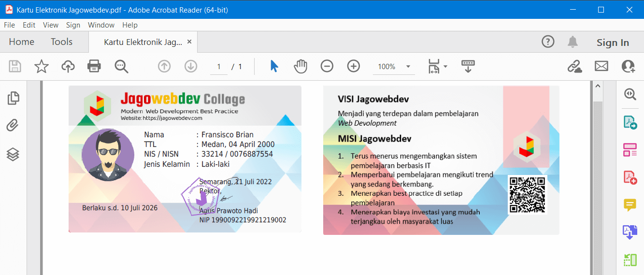Open the Help question mark icon

pyautogui.click(x=548, y=42)
